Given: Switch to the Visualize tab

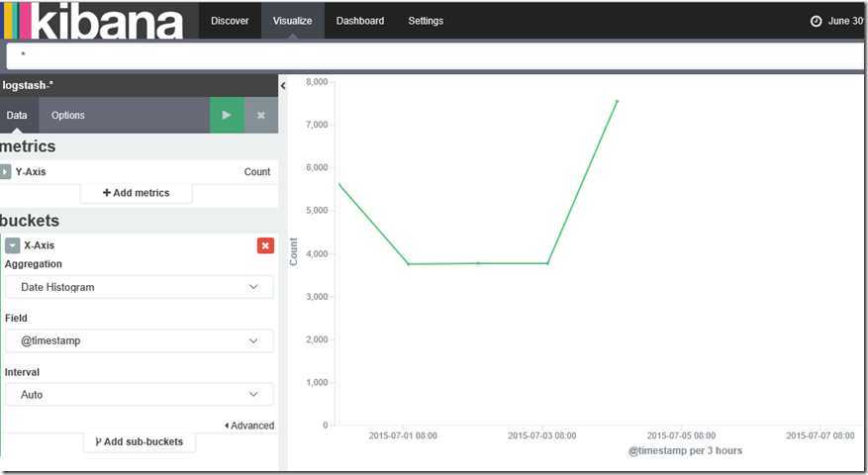Looking at the screenshot, I should pyautogui.click(x=292, y=21).
